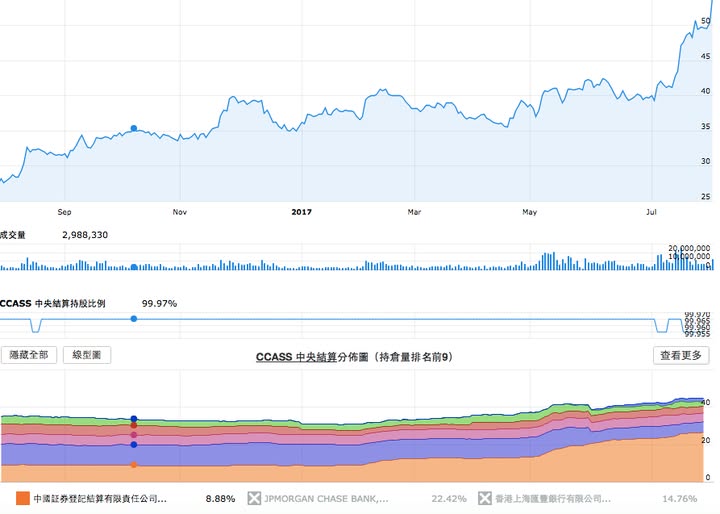Viewport: 720px width, 514px height.
Task: Click the blue marker on the volume bars
Action: tap(134, 267)
